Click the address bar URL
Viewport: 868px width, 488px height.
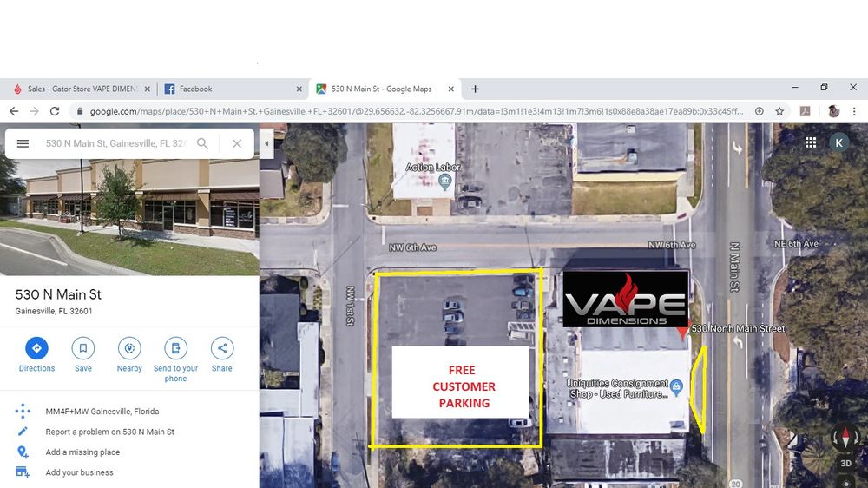point(417,111)
